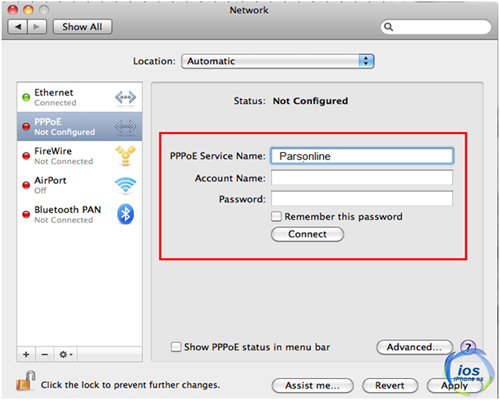Click the Bluetooth PAN icon in sidebar
The width and height of the screenshot is (500, 400).
click(x=125, y=214)
